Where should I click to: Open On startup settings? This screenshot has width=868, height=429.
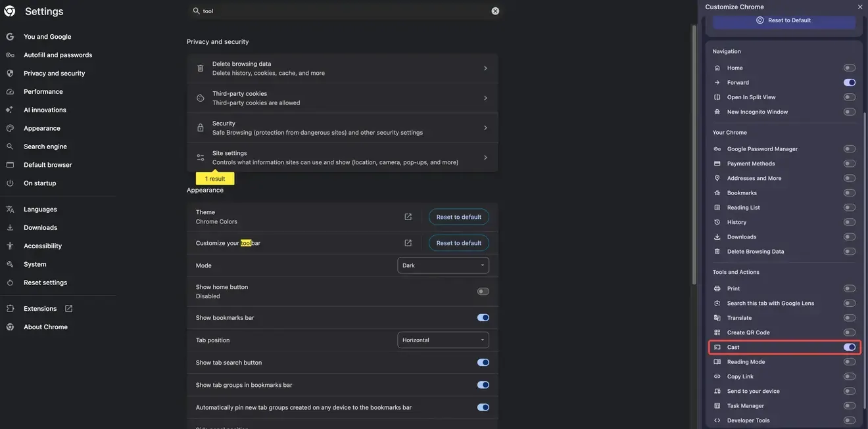(x=40, y=183)
